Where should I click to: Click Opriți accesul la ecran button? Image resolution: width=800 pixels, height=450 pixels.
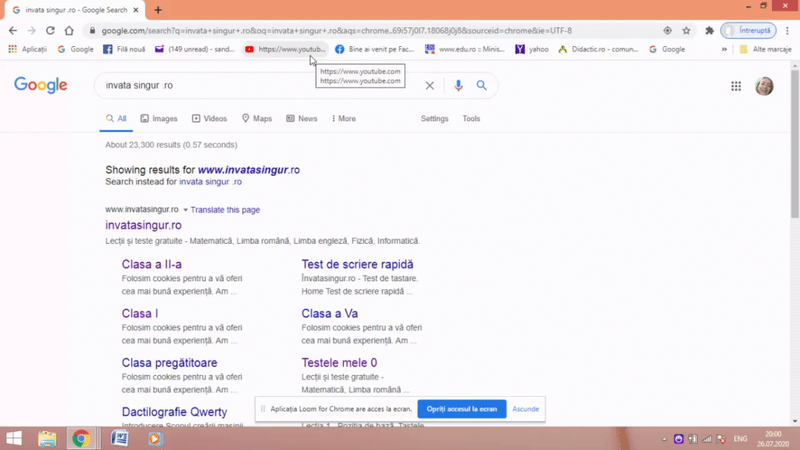coord(462,409)
